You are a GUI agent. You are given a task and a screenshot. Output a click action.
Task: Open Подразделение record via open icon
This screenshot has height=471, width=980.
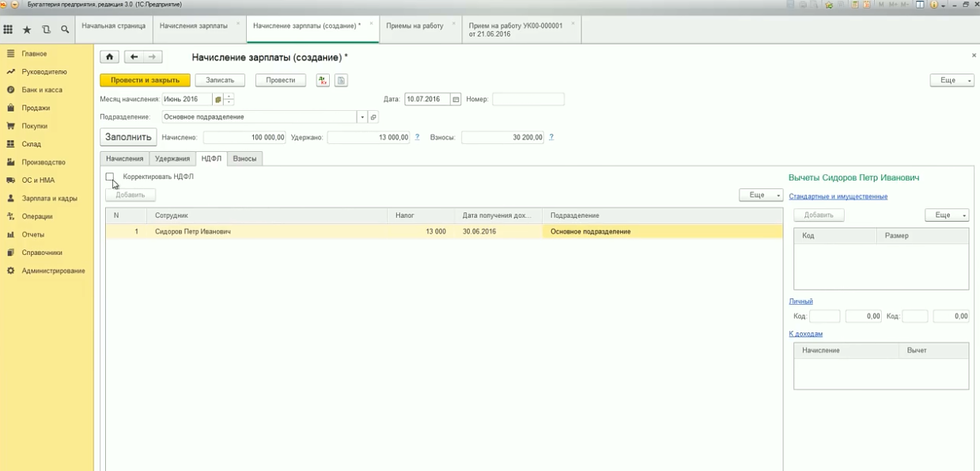point(373,117)
